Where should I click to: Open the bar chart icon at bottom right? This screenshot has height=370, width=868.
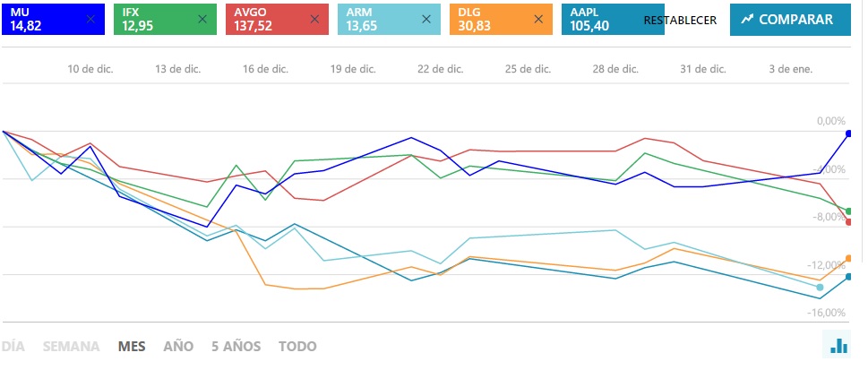838,345
